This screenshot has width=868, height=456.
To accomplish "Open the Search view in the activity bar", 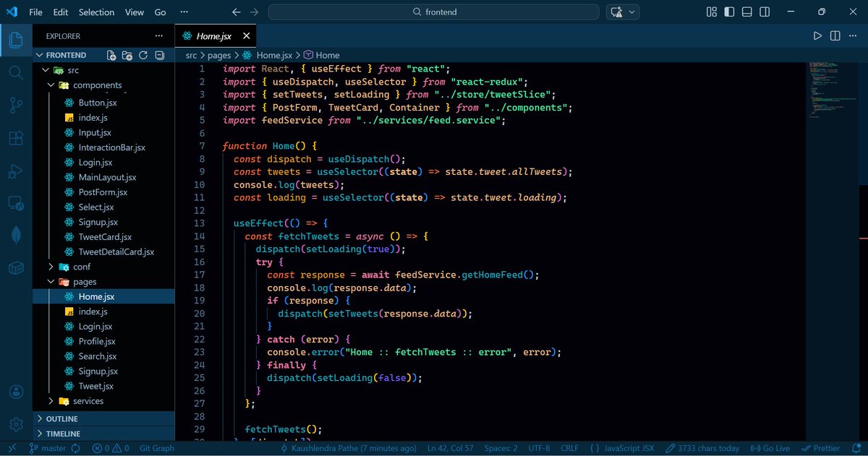I will tap(16, 73).
